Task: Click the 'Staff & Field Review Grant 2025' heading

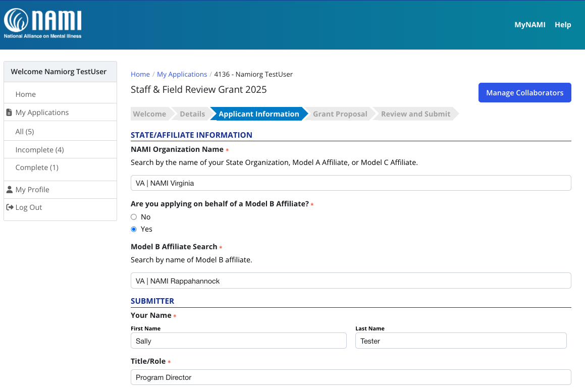Action: [199, 89]
